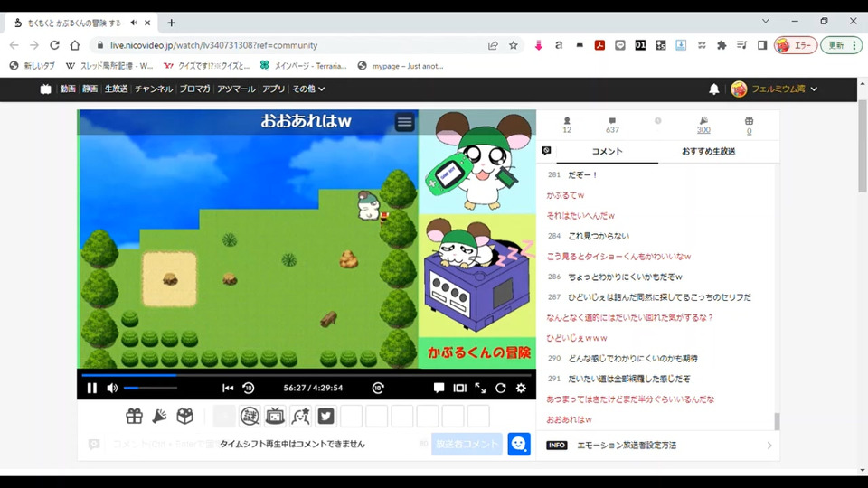Go to 生放送 in site header
The image size is (868, 488).
pos(116,89)
